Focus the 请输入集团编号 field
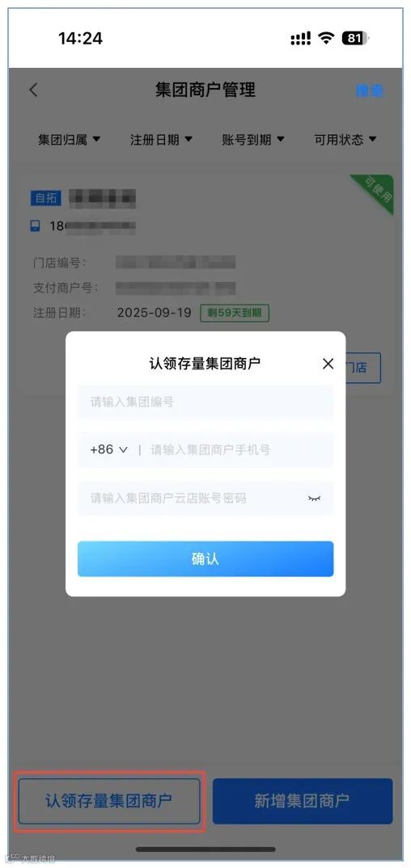The height and width of the screenshot is (868, 411). (205, 402)
